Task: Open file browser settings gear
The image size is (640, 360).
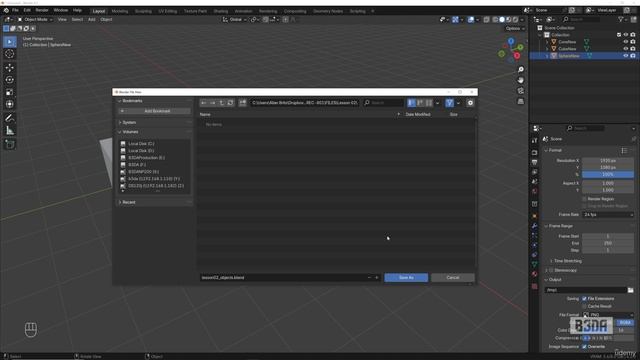Action: [x=470, y=103]
